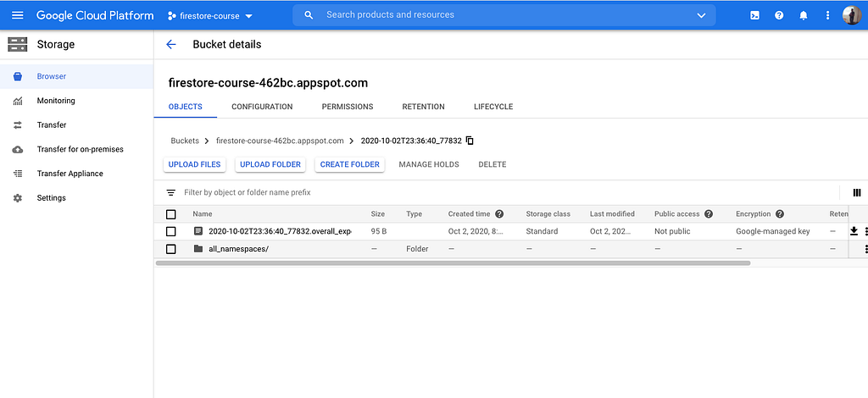Click the firestore-course-462bc.appspot.com breadcrumb
Screen dimensions: 868x398
pyautogui.click(x=280, y=141)
